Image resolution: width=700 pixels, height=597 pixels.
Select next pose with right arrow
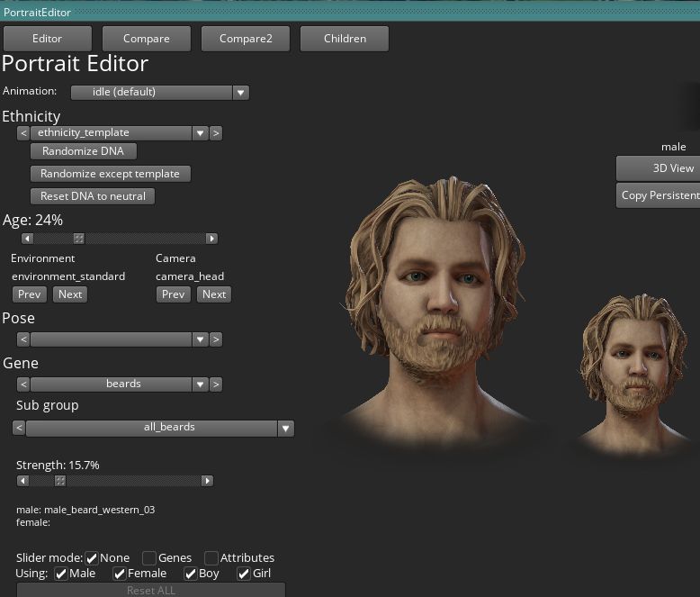pyautogui.click(x=216, y=339)
